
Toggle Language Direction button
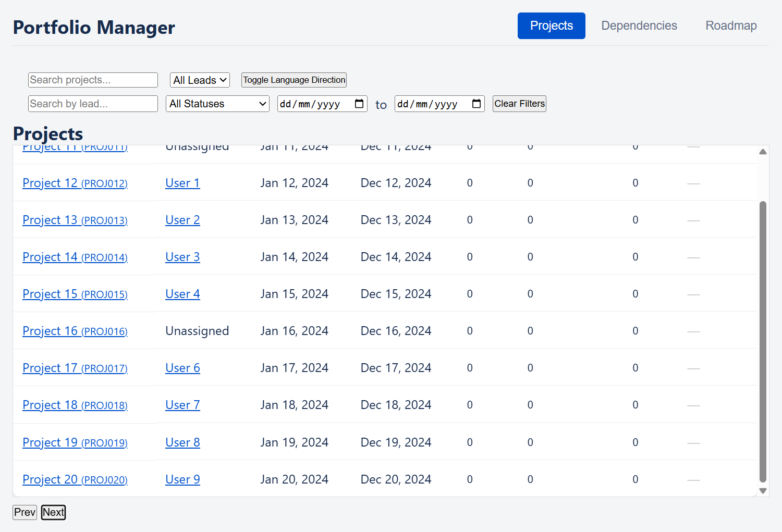coord(294,80)
